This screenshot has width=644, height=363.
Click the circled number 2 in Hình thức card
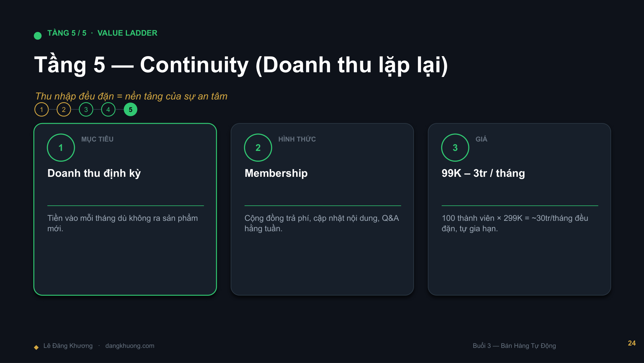[258, 148]
